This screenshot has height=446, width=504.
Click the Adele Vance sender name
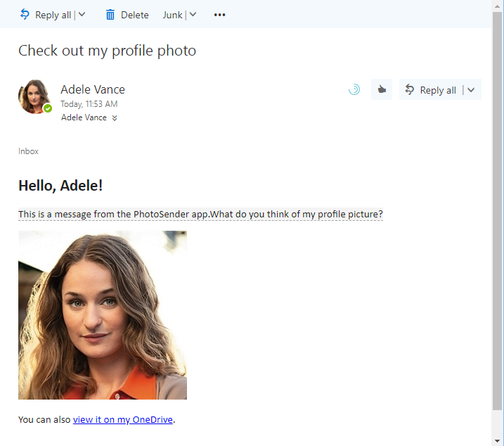[93, 89]
